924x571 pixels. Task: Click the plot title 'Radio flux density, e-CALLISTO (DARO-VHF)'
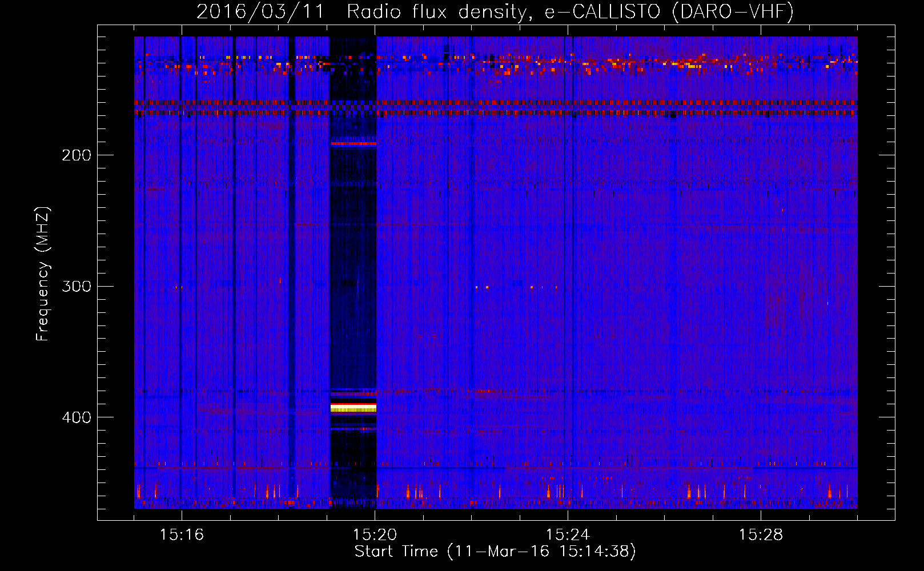point(570,11)
